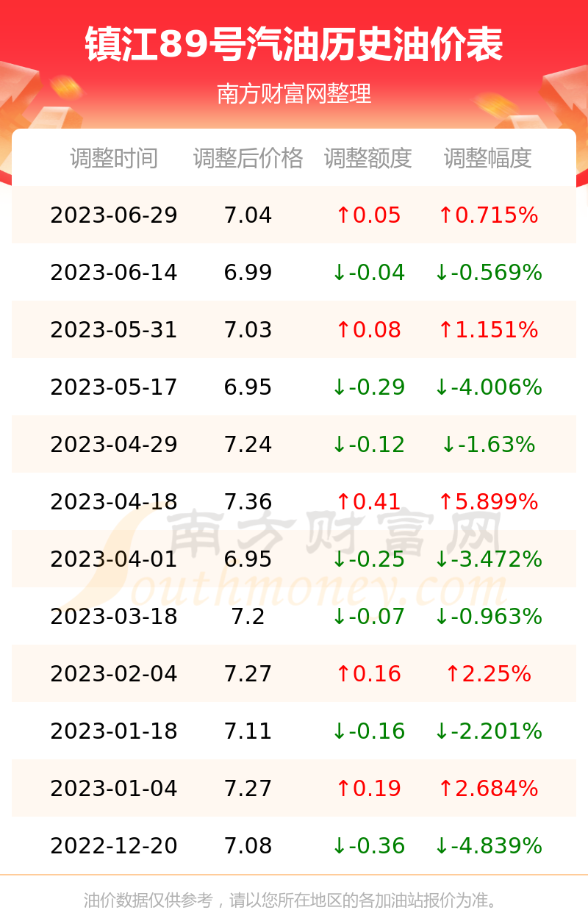Viewport: 588px width, 910px height.
Task: Select the 调整时间 column header
Action: click(114, 158)
